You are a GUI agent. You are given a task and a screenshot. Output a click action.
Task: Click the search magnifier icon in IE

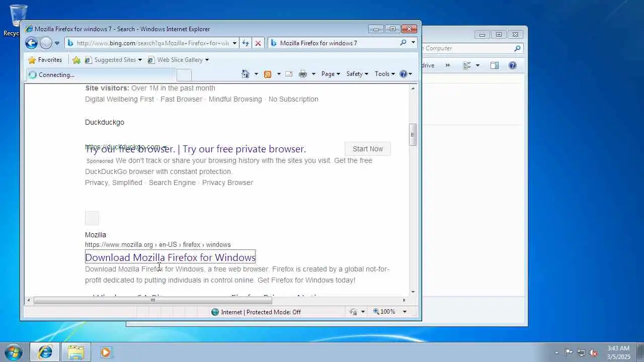pyautogui.click(x=403, y=43)
